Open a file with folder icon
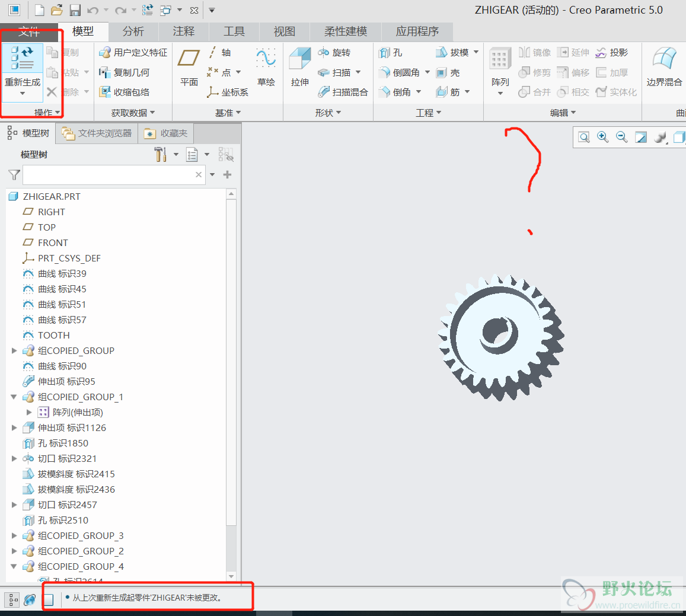The height and width of the screenshot is (616, 686). pos(57,9)
